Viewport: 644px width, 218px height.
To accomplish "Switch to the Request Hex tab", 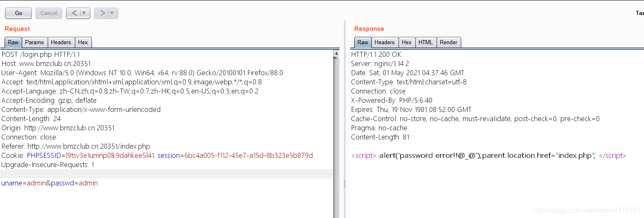I will click(x=83, y=42).
